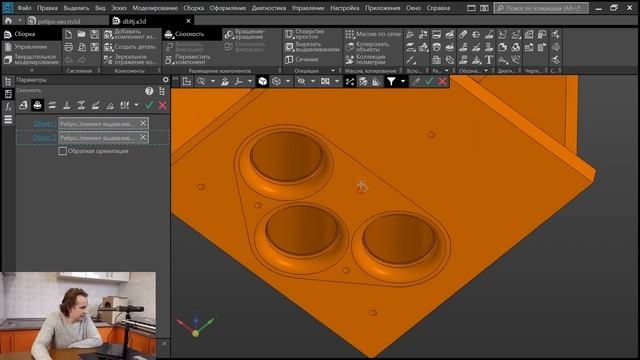
Task: Insert text with the T icon
Action: 489,60
